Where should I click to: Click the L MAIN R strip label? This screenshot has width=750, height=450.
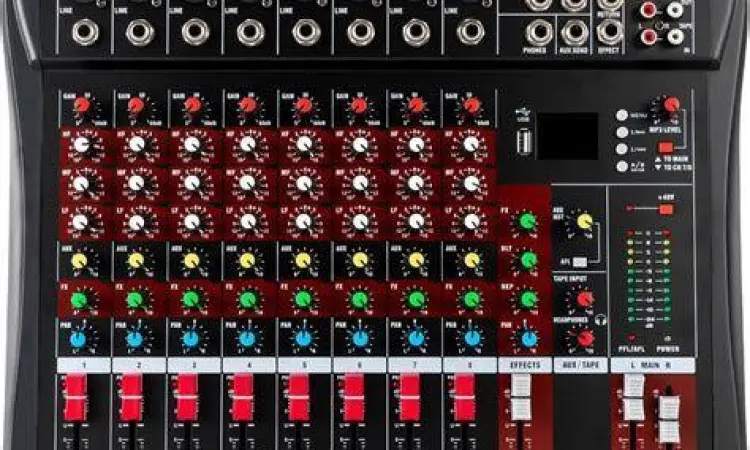tap(652, 365)
